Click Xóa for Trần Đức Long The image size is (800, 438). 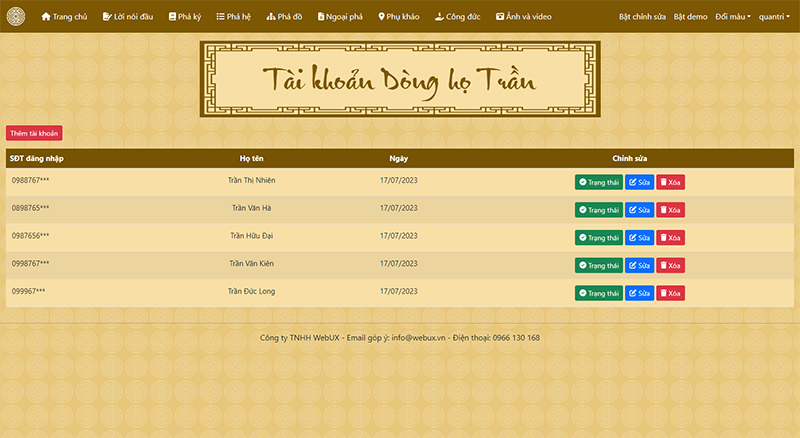670,293
